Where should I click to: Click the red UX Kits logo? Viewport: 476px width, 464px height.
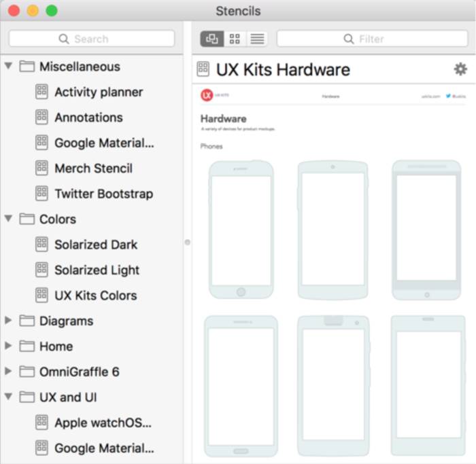(207, 95)
